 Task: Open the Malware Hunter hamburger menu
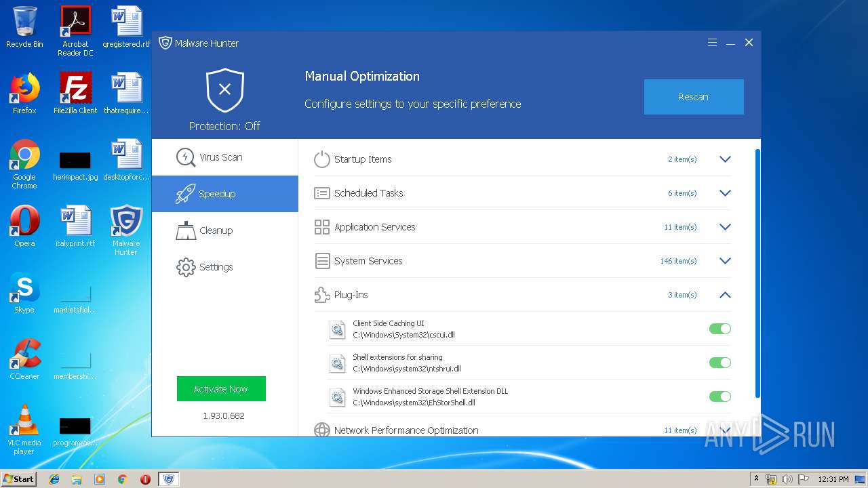tap(712, 43)
